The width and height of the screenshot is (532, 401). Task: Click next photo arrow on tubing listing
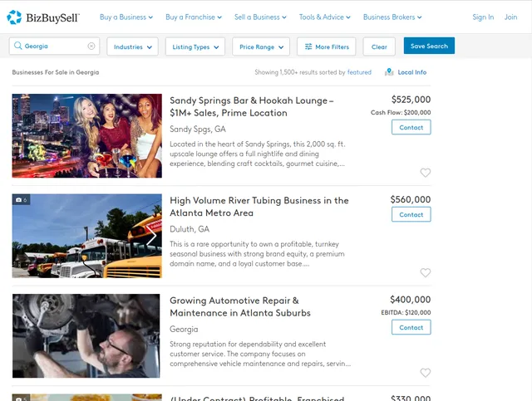[152, 236]
